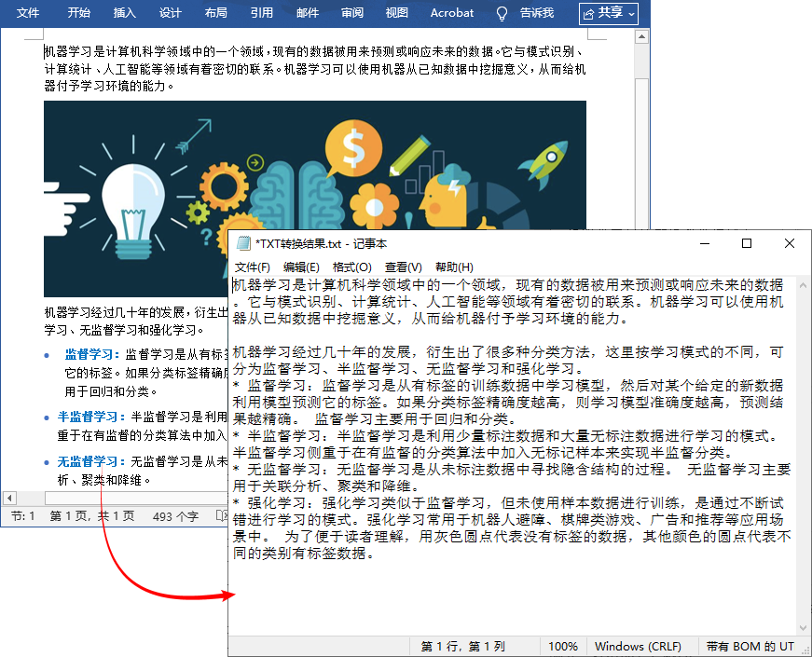Open Notepad's 格式(O) menu
Screen dimensions: 812x657
[352, 266]
